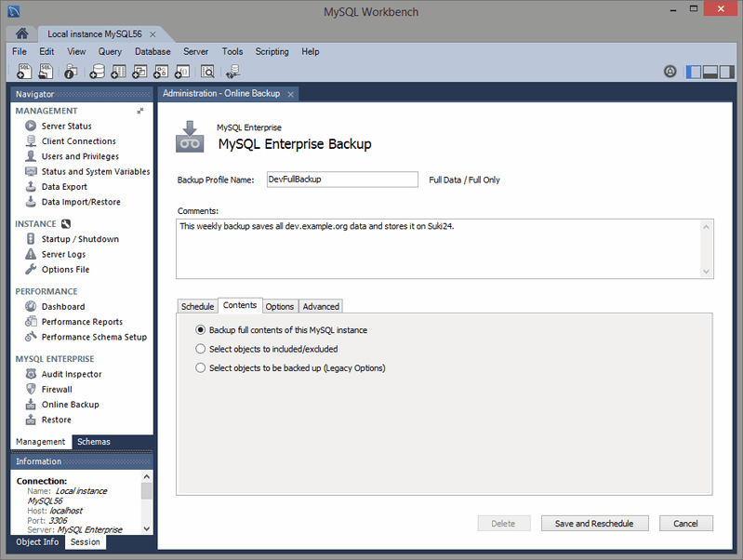Image resolution: width=743 pixels, height=560 pixels.
Task: Click the Information panel scroll up arrow
Action: click(x=147, y=476)
